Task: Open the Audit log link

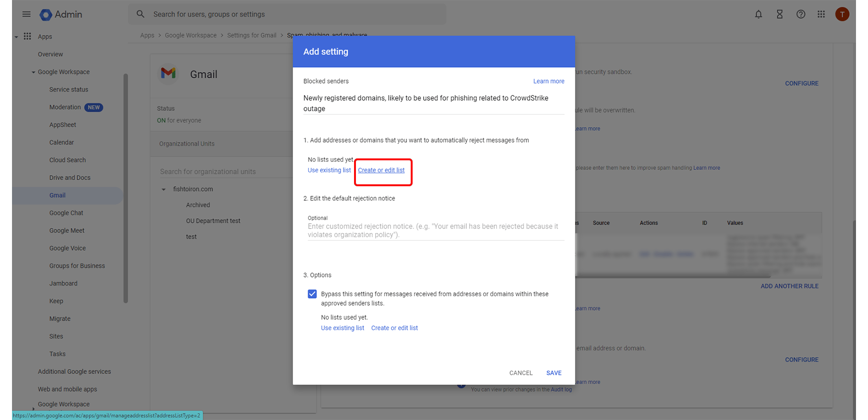Action: point(561,390)
